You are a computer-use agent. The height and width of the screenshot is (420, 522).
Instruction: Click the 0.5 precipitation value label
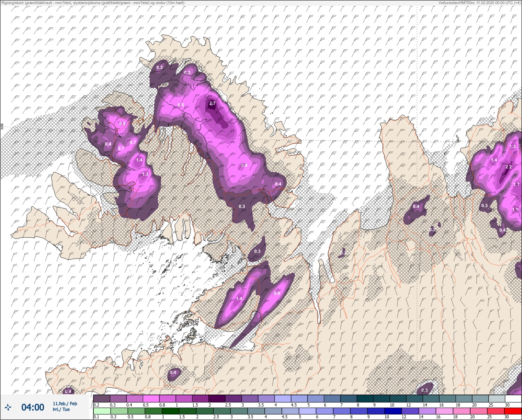187,73
